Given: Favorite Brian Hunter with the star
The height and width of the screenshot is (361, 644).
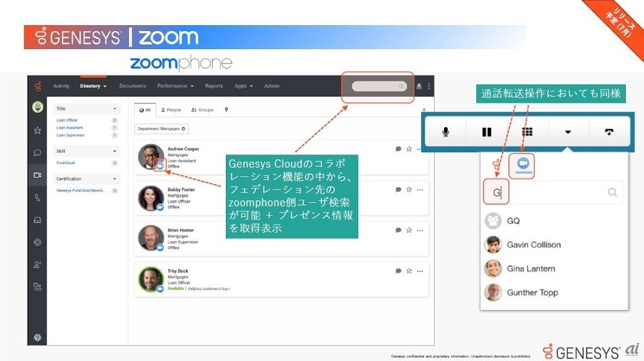Looking at the screenshot, I should pos(409,231).
